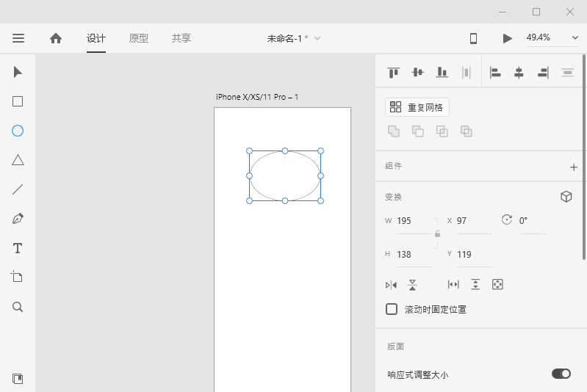Select the Line tool
Viewport: 587px width, 392px height.
click(x=18, y=189)
